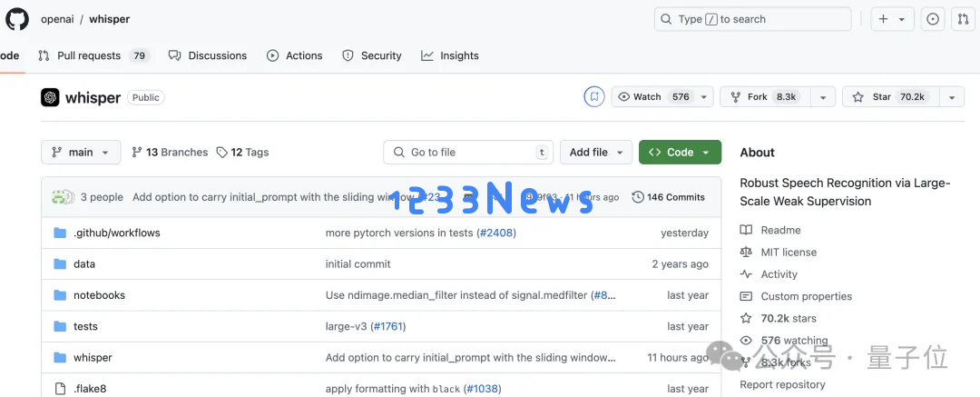Open the GitHub home logo
Image resolution: width=980 pixels, height=397 pixels.
click(x=17, y=19)
